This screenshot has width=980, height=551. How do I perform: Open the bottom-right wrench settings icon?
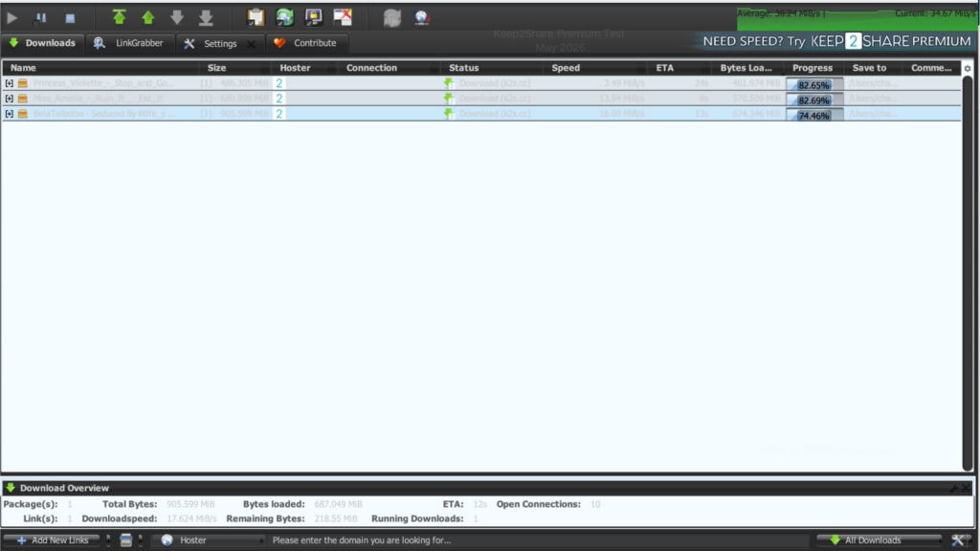(x=958, y=540)
